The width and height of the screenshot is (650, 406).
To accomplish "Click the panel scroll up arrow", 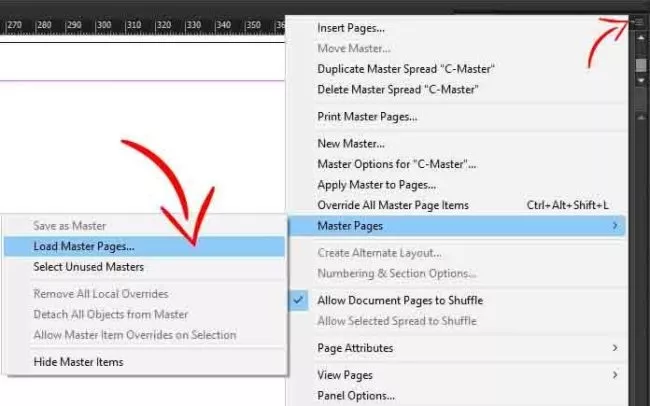I will pyautogui.click(x=641, y=38).
